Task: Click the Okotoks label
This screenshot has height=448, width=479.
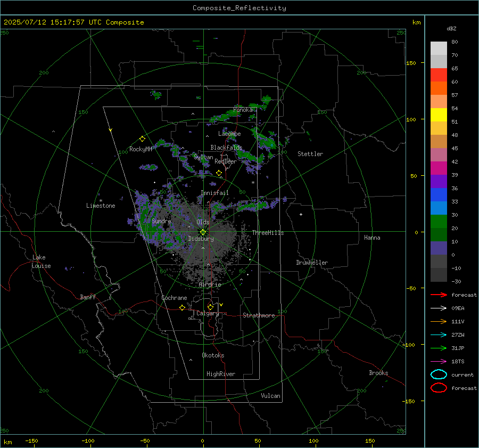Action: [x=213, y=355]
